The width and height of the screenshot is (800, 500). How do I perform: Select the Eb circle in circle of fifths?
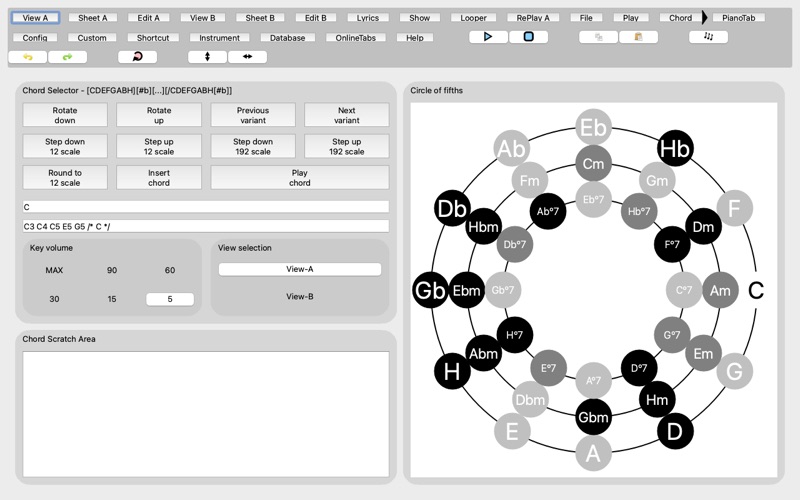(593, 127)
